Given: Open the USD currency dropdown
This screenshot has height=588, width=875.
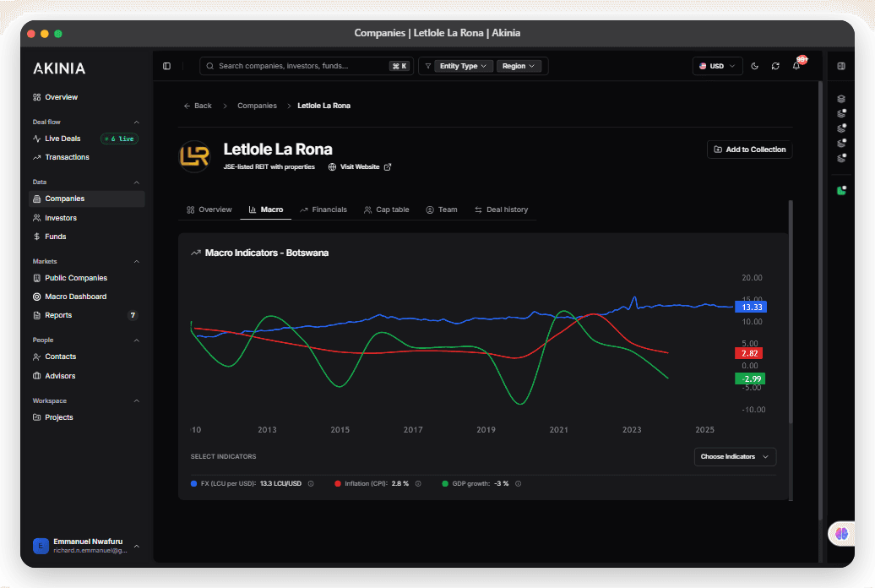Looking at the screenshot, I should pyautogui.click(x=717, y=66).
